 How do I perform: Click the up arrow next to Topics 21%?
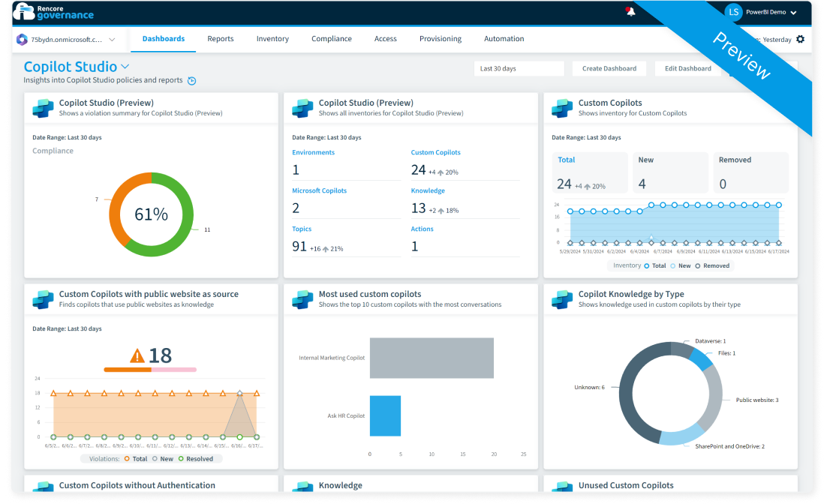(326, 249)
